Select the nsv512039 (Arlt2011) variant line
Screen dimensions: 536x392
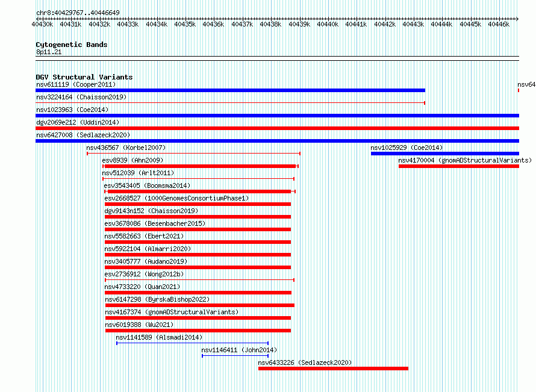[198, 179]
